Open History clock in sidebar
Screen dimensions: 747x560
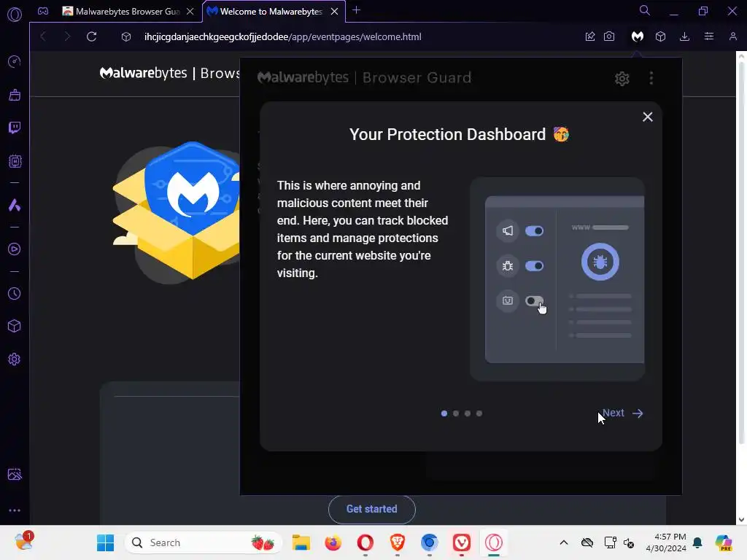click(15, 294)
